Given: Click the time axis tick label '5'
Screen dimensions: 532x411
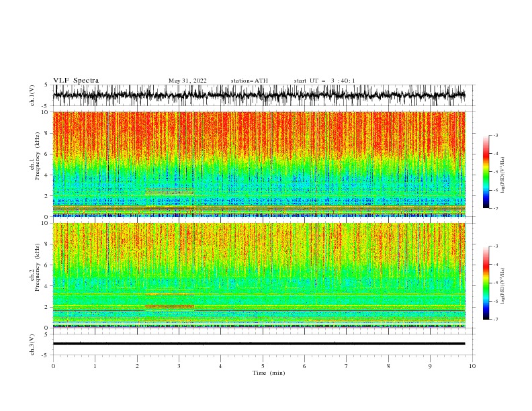Looking at the screenshot, I should (x=263, y=366).
